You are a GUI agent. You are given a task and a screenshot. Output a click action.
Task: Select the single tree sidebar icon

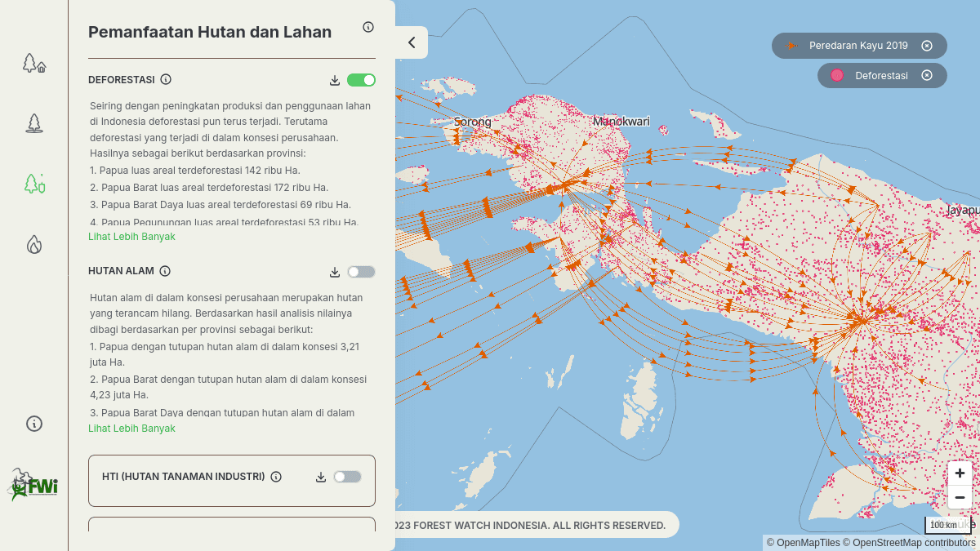(x=33, y=123)
